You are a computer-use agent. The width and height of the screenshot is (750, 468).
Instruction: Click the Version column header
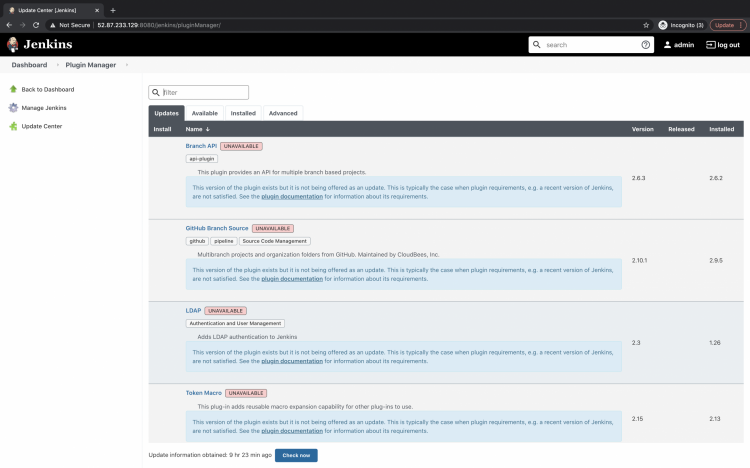click(x=642, y=129)
